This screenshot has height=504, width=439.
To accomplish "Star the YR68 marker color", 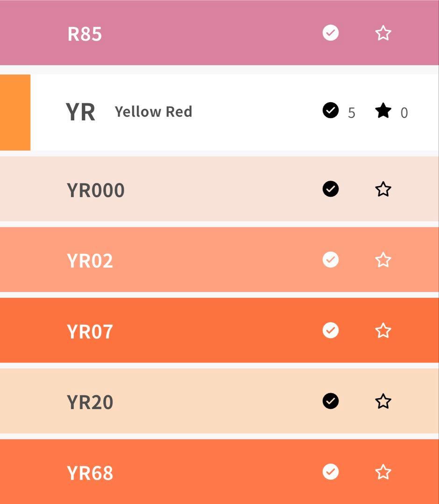I will [383, 472].
